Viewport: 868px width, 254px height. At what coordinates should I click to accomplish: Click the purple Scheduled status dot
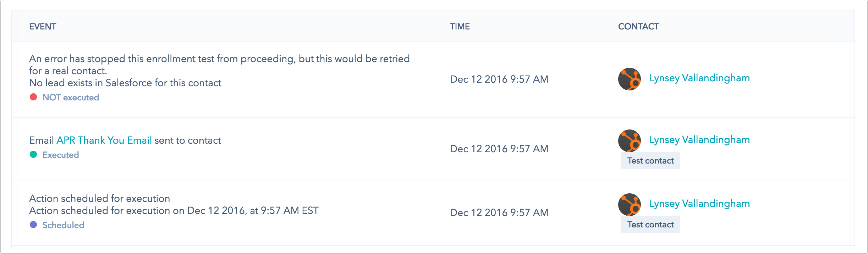click(x=33, y=225)
